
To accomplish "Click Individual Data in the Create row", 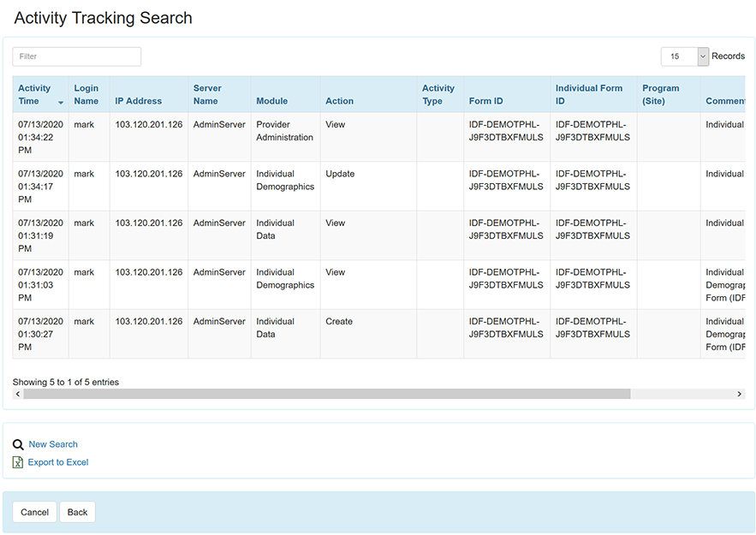I will [x=275, y=328].
